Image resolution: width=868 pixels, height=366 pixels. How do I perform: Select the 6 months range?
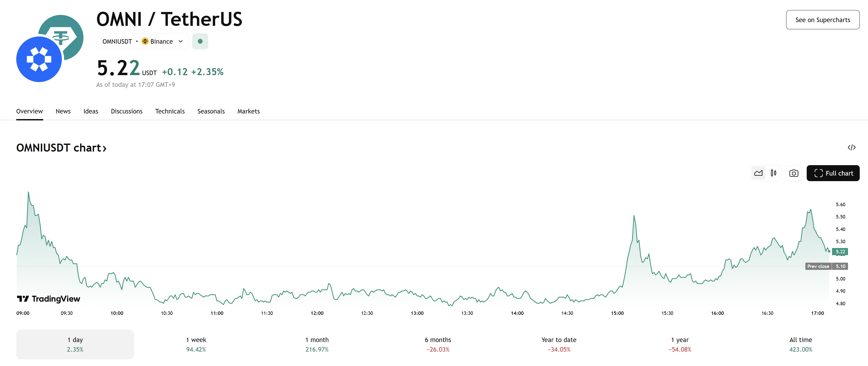(x=438, y=344)
